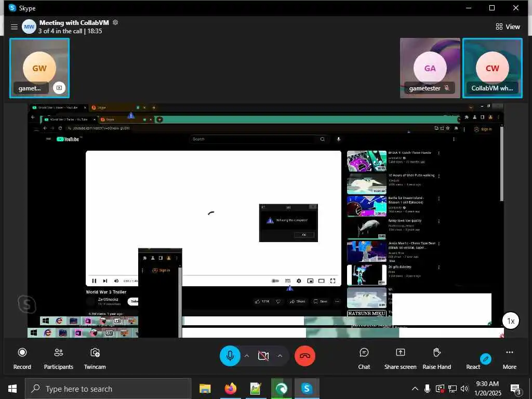The height and width of the screenshot is (399, 532).
Task: Open meeting settings gear
Action: pyautogui.click(x=115, y=22)
